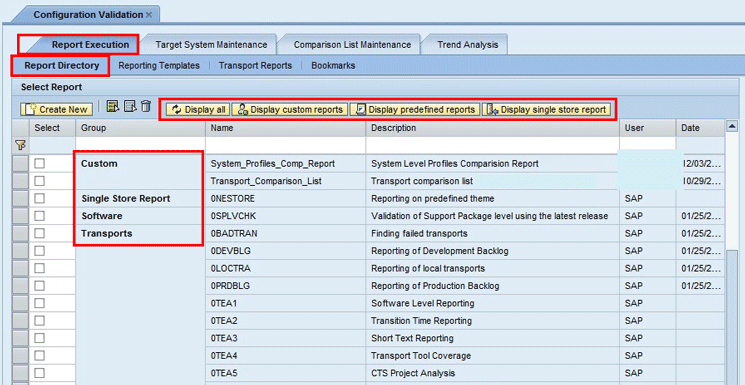Click the Description column filter field

[493, 145]
